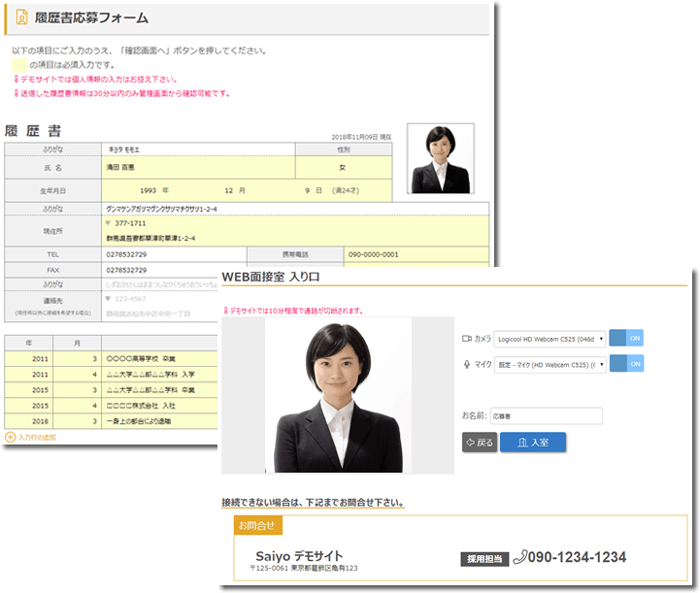
Task: Click the webcam preview image
Action: coord(337,395)
